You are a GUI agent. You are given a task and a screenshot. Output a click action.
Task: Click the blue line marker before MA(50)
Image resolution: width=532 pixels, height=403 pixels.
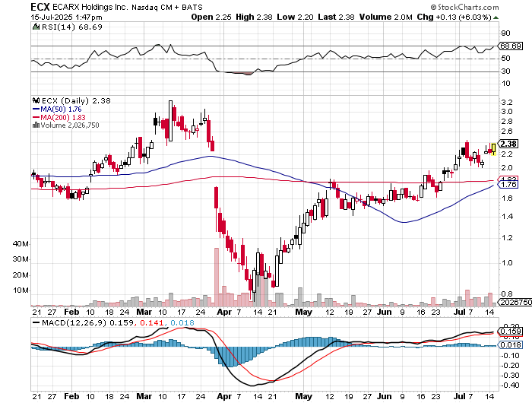36,109
